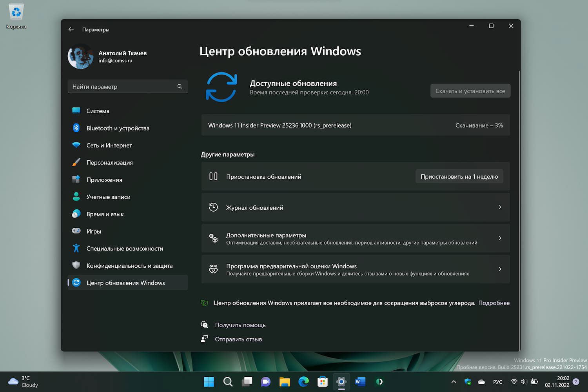
Task: Open Дополнительные параметры via its chevron
Action: [x=500, y=238]
